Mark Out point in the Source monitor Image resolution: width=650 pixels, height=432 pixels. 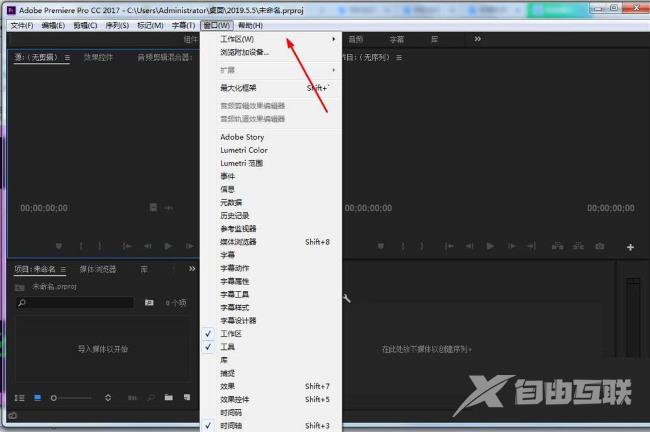coord(99,246)
